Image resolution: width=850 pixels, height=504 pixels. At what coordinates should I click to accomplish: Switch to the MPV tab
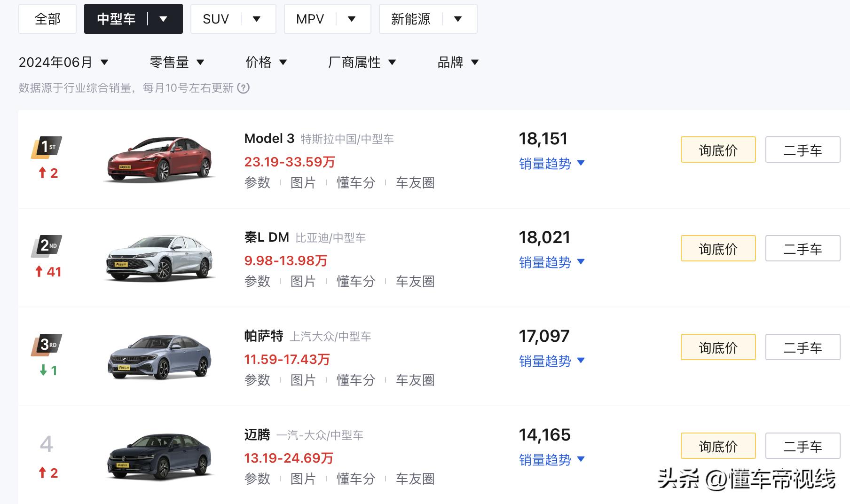(310, 19)
